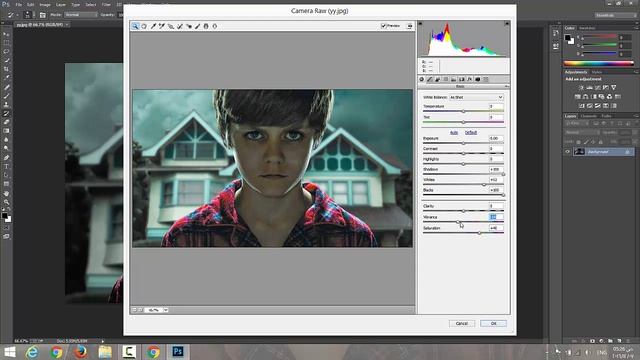Viewport: 640px width, 360px height.
Task: Select the Crop tool in Photoshop toolbar
Action: point(6,69)
